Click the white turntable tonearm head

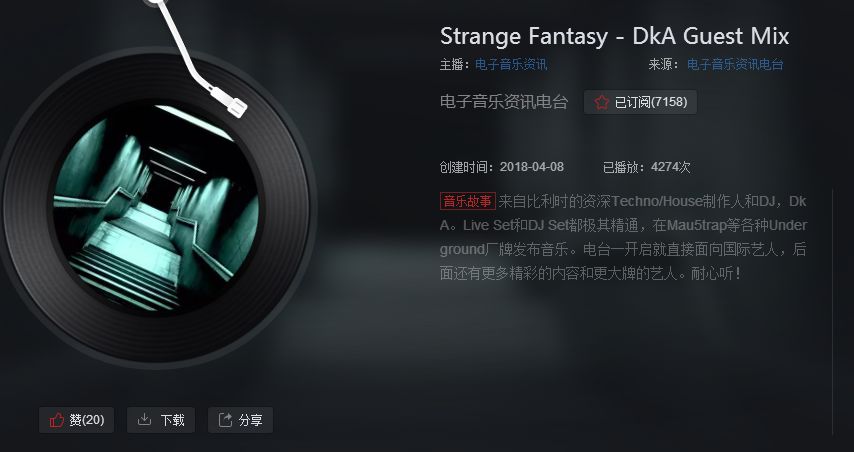point(231,101)
